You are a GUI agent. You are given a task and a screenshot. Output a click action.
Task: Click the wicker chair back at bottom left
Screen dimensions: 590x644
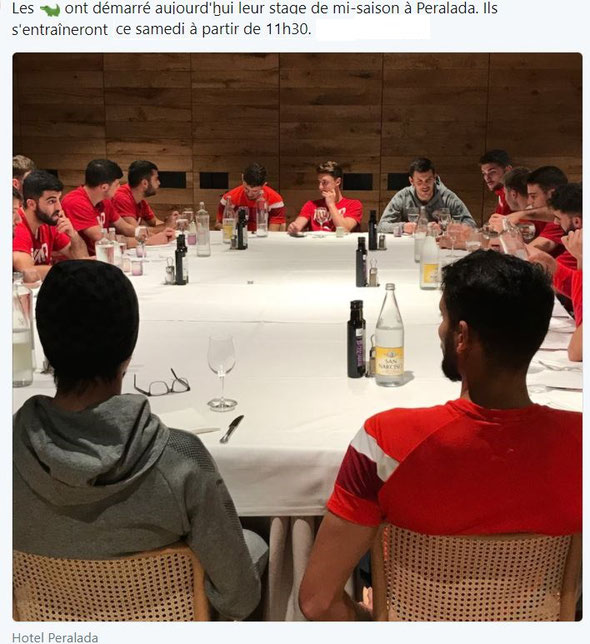[109, 585]
